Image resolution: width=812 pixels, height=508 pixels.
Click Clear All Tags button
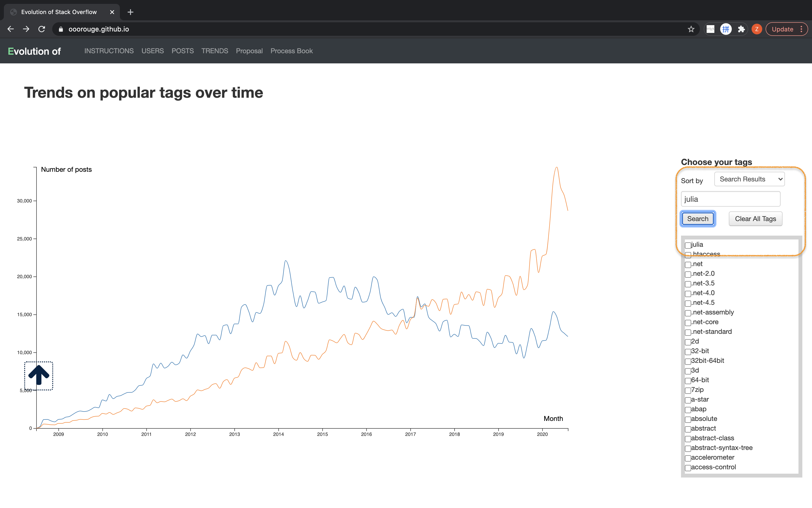click(x=755, y=219)
